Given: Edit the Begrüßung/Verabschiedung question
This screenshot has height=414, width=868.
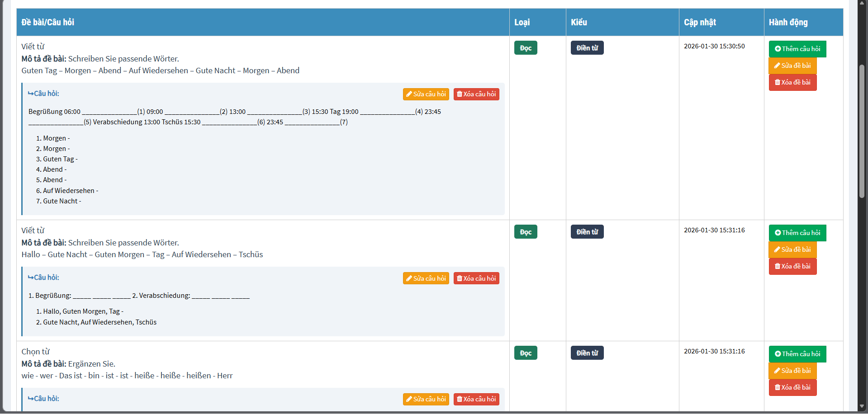Looking at the screenshot, I should point(426,278).
